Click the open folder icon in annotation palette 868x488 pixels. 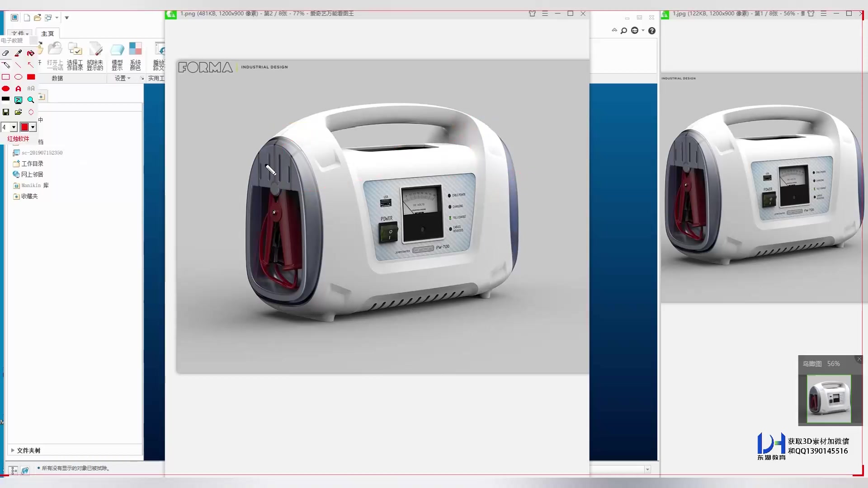click(18, 112)
